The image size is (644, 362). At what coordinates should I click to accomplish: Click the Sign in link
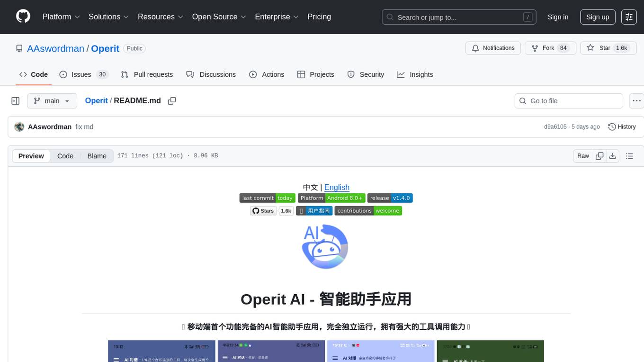558,17
